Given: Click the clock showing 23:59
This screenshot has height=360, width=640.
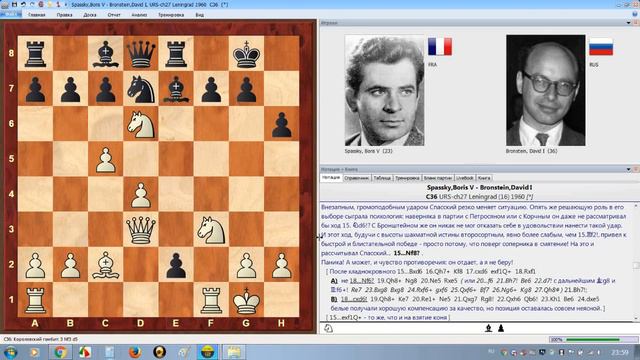Looking at the screenshot, I should pyautogui.click(x=620, y=352).
